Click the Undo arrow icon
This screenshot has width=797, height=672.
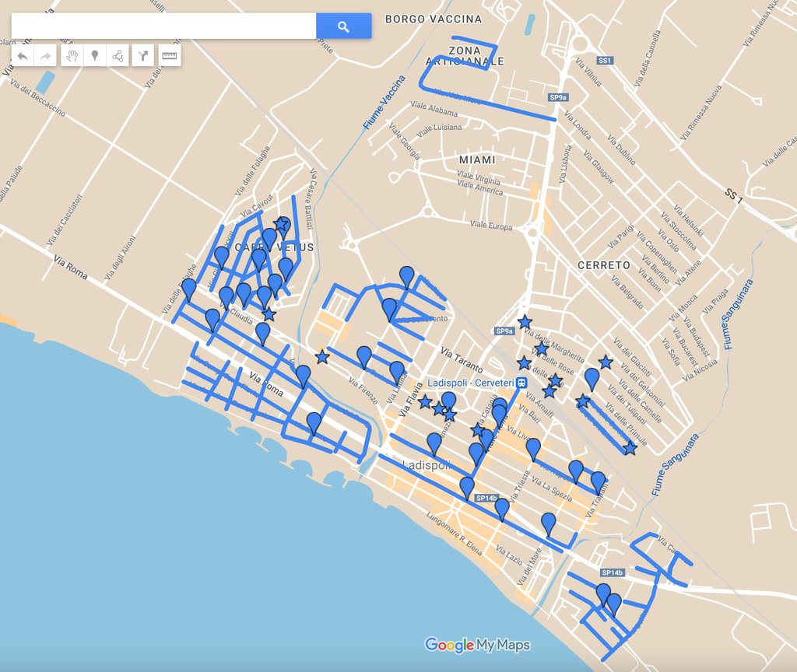(23, 56)
